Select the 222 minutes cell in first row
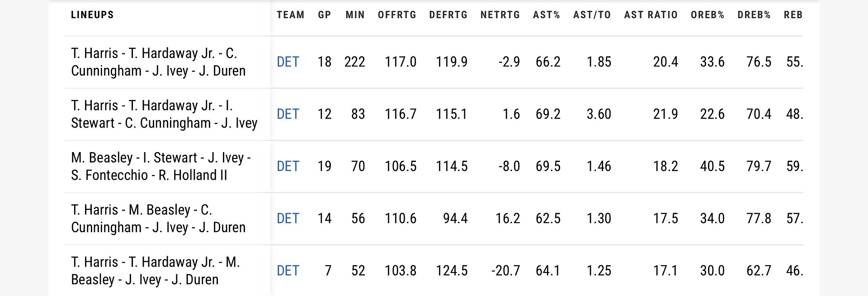This screenshot has height=296, width=868. pyautogui.click(x=354, y=62)
